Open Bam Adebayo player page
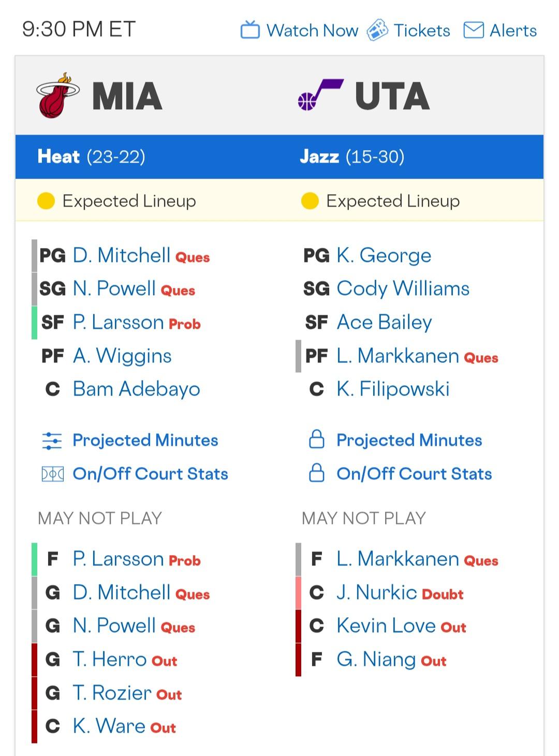The height and width of the screenshot is (756, 559). click(x=136, y=389)
